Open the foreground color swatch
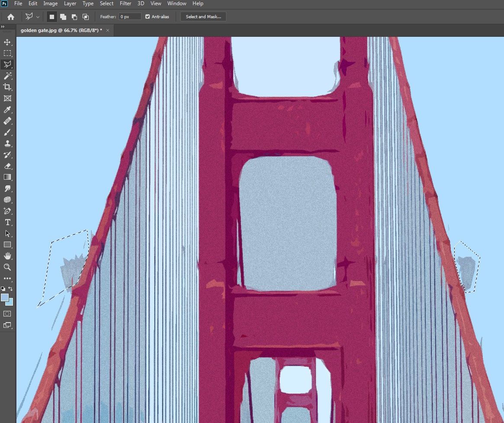Screen dimensions: 504x423 (5, 297)
